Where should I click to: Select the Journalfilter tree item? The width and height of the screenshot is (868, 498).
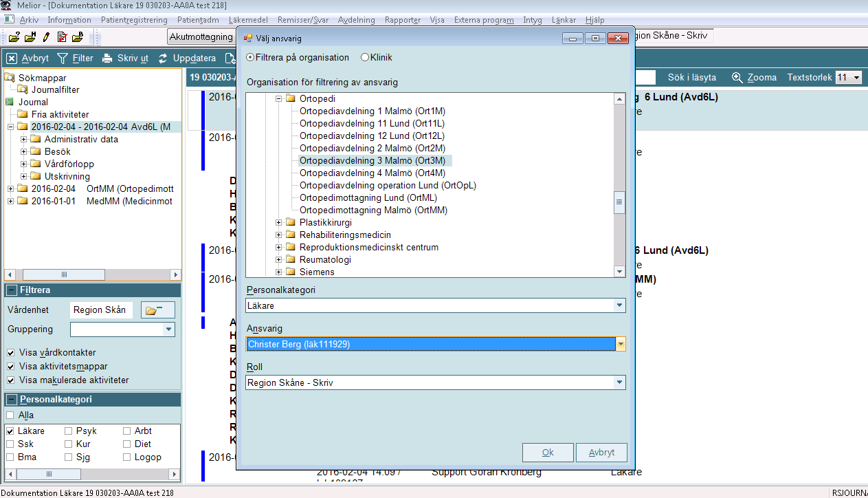pos(55,89)
